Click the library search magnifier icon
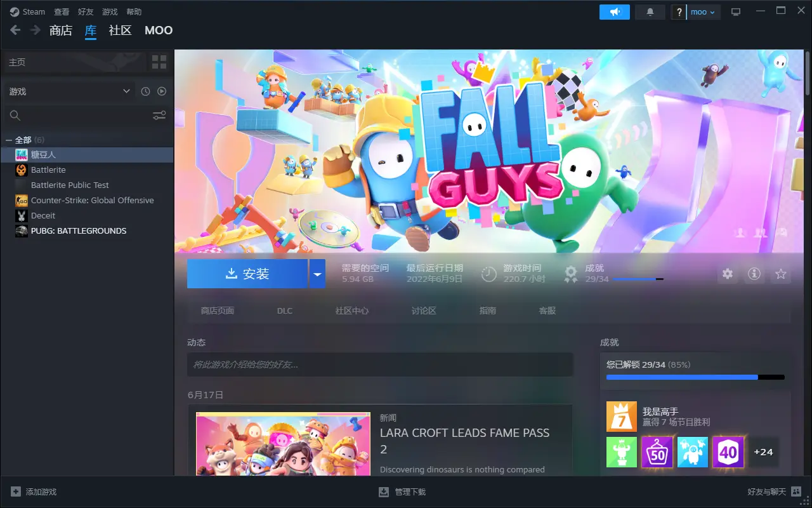Viewport: 812px width, 508px height. coord(15,115)
